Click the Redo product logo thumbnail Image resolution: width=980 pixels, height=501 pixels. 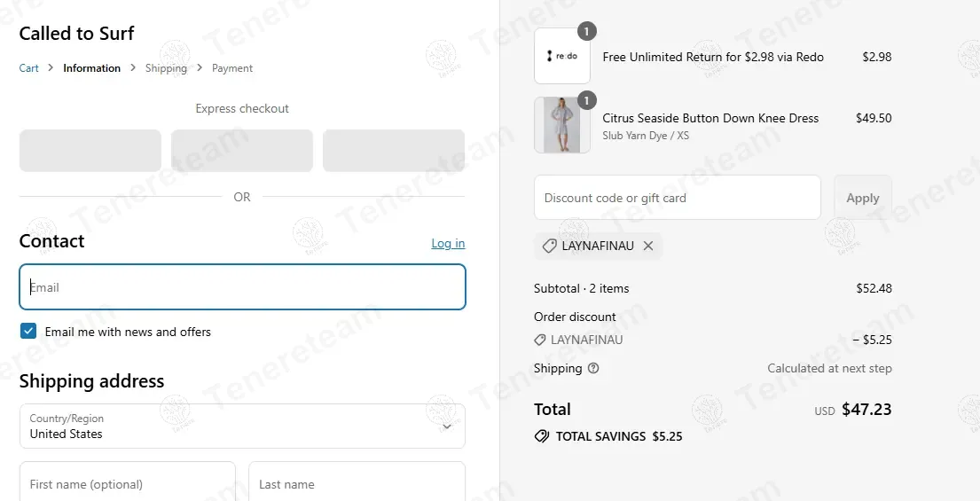click(561, 56)
